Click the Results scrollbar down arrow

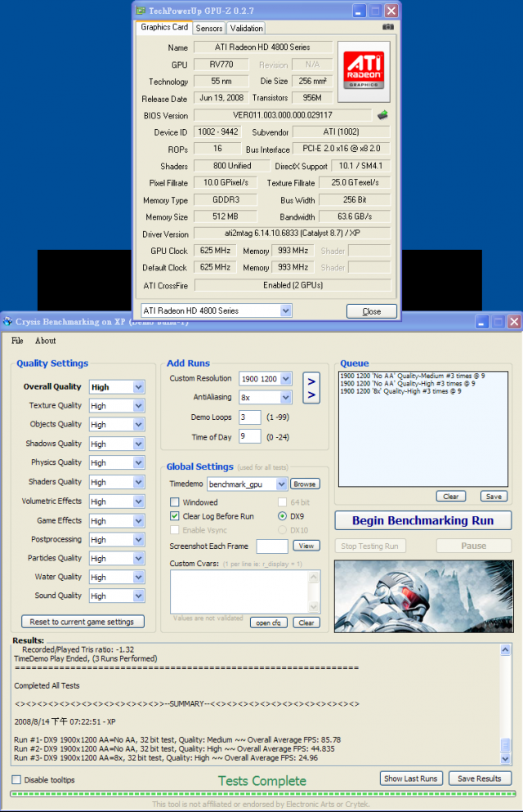tap(505, 758)
